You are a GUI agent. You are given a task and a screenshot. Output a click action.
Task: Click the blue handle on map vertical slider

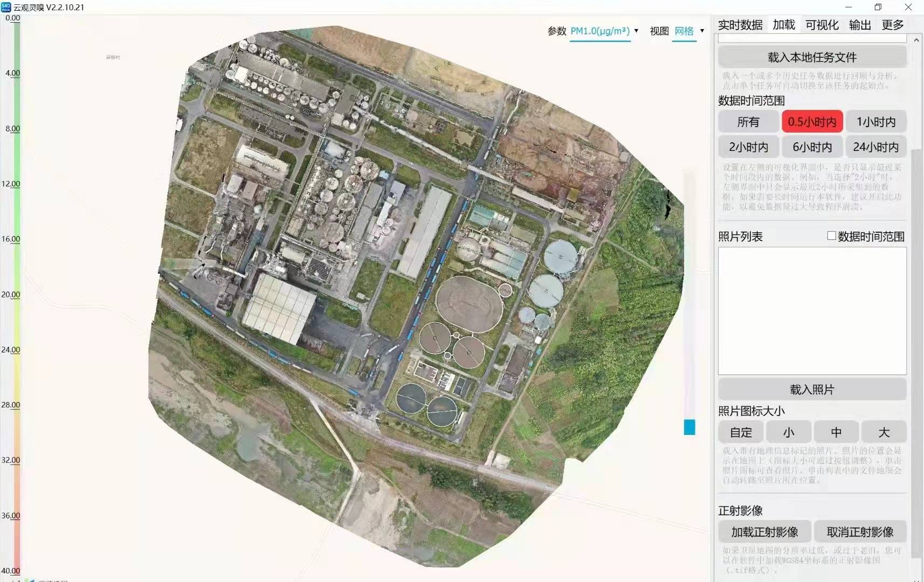tap(689, 427)
